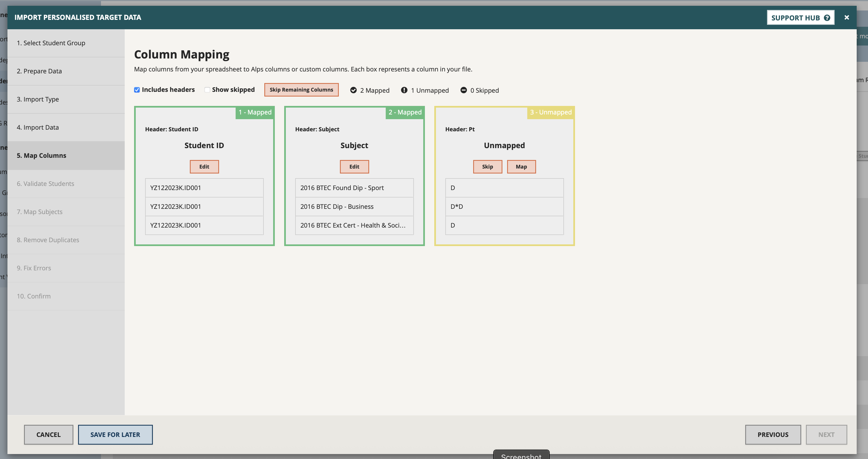This screenshot has width=868, height=459.
Task: Go back with Previous button
Action: 773,435
